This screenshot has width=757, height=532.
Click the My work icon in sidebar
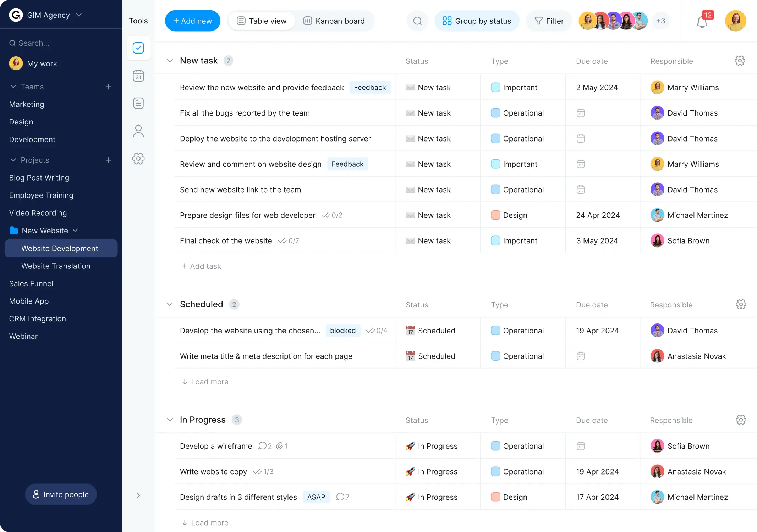pos(16,63)
